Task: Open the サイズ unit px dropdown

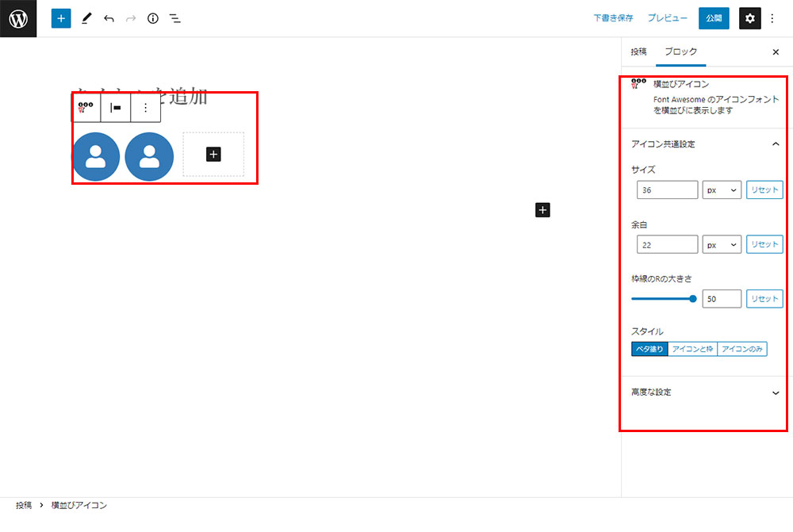Action: click(722, 190)
